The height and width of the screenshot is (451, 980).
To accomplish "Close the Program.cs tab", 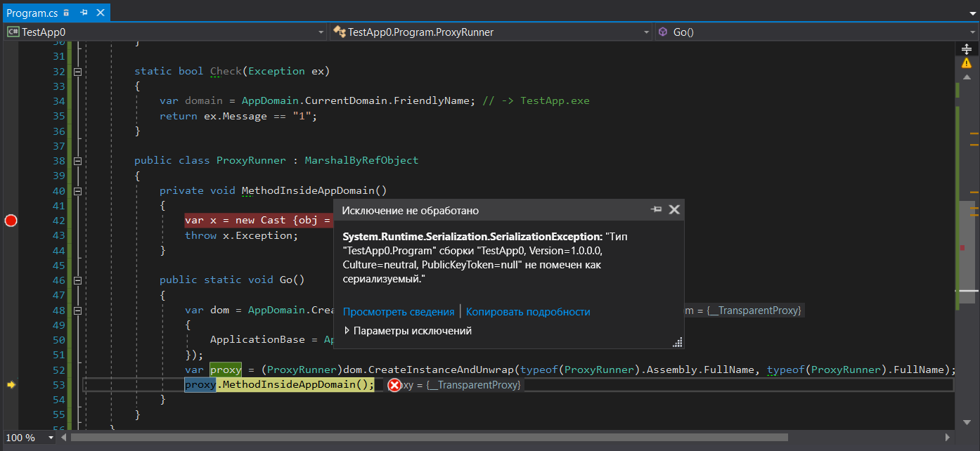I will coord(100,13).
